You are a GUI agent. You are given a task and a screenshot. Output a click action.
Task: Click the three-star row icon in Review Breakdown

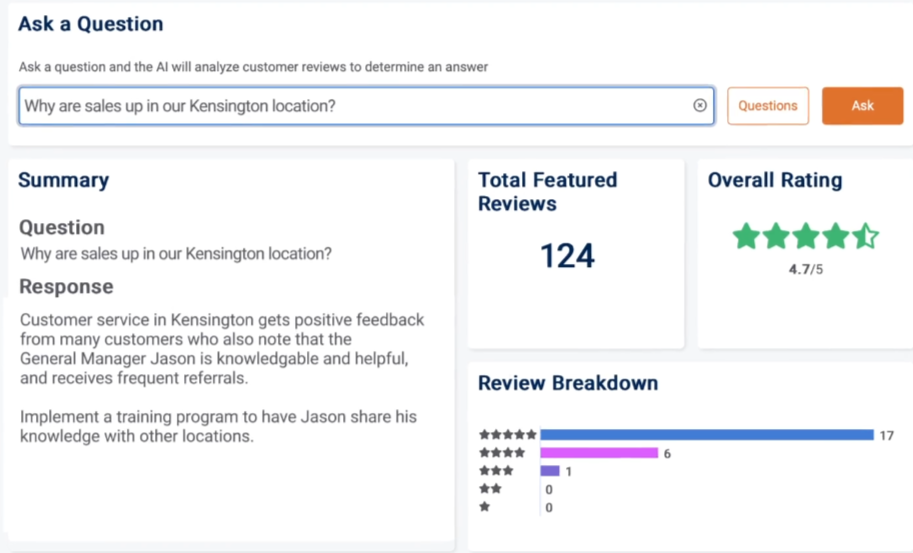pos(496,471)
